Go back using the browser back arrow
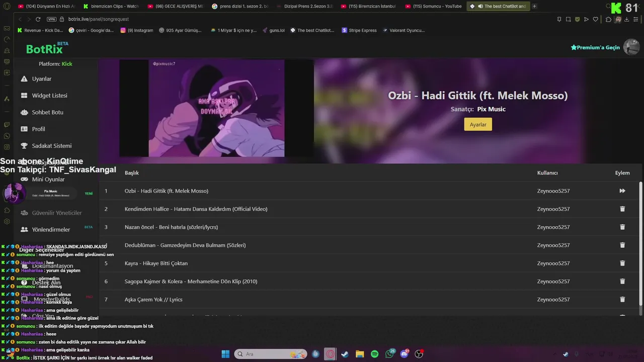Screen dimensions: 644x362 (x=20, y=19)
